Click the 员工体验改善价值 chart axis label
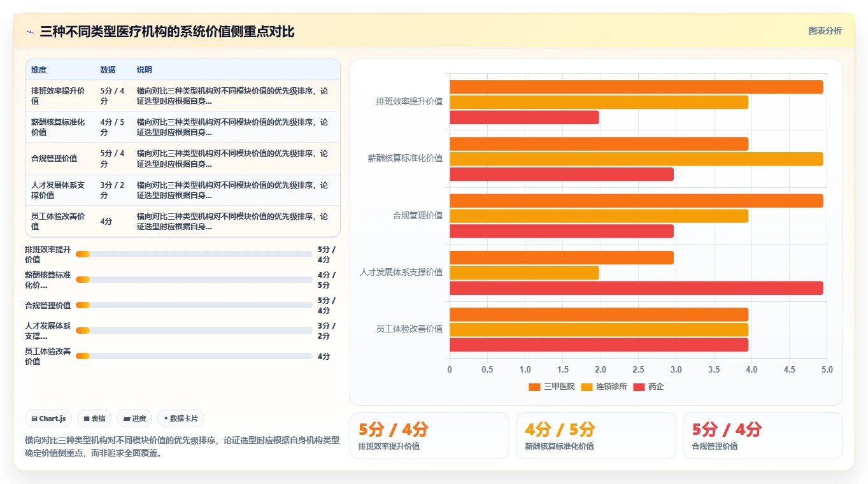868x484 pixels. pos(409,329)
